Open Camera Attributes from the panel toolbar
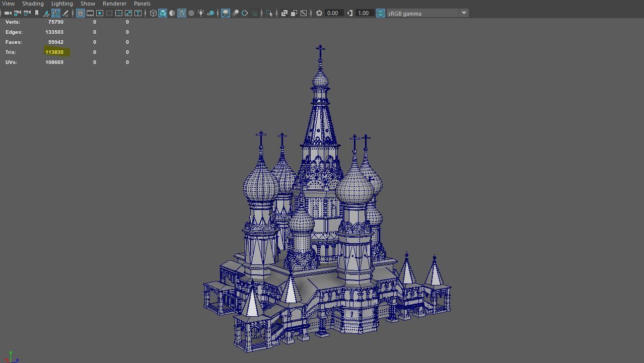Image resolution: width=644 pixels, height=363 pixels. tap(27, 13)
